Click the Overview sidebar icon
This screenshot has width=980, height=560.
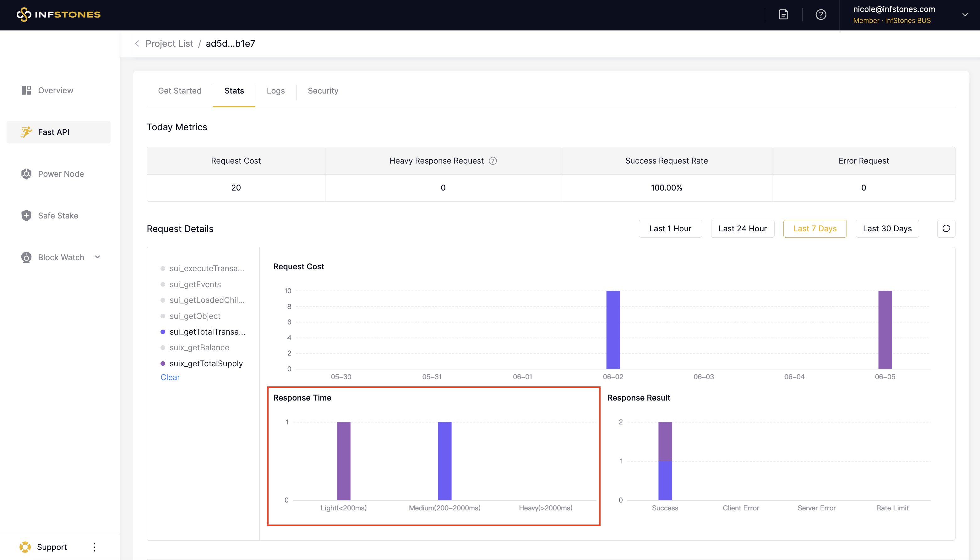pyautogui.click(x=26, y=90)
